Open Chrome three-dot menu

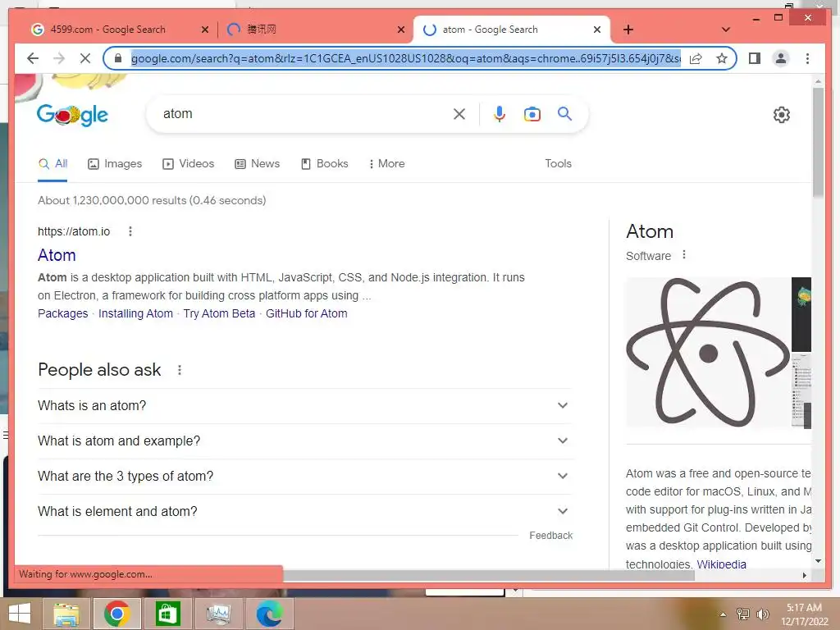pos(807,58)
